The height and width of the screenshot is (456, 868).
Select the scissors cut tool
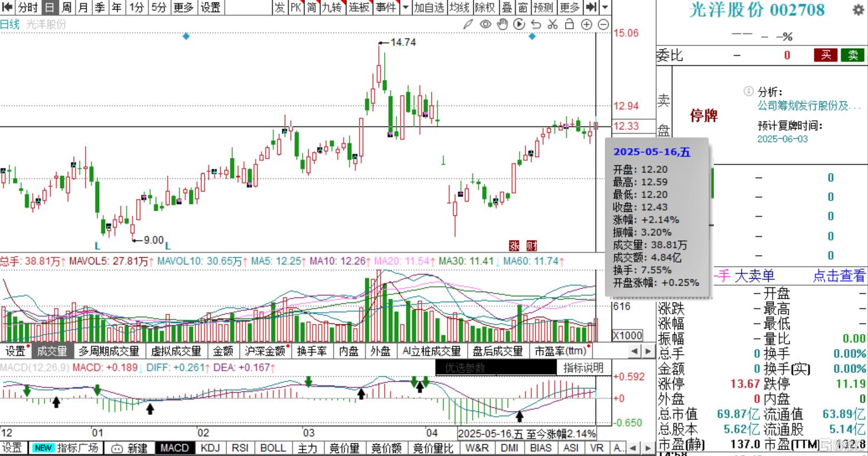pyautogui.click(x=552, y=24)
